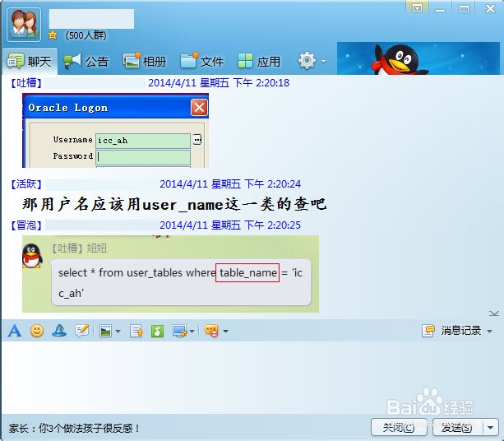Click the block group messages icon
This screenshot has width=504, height=441.
coord(211,331)
